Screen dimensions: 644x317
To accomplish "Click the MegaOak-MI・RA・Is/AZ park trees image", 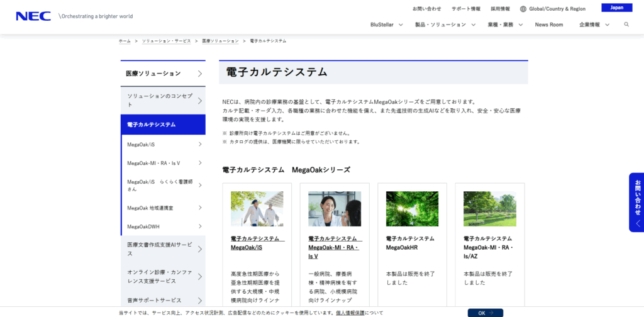I will point(489,209).
